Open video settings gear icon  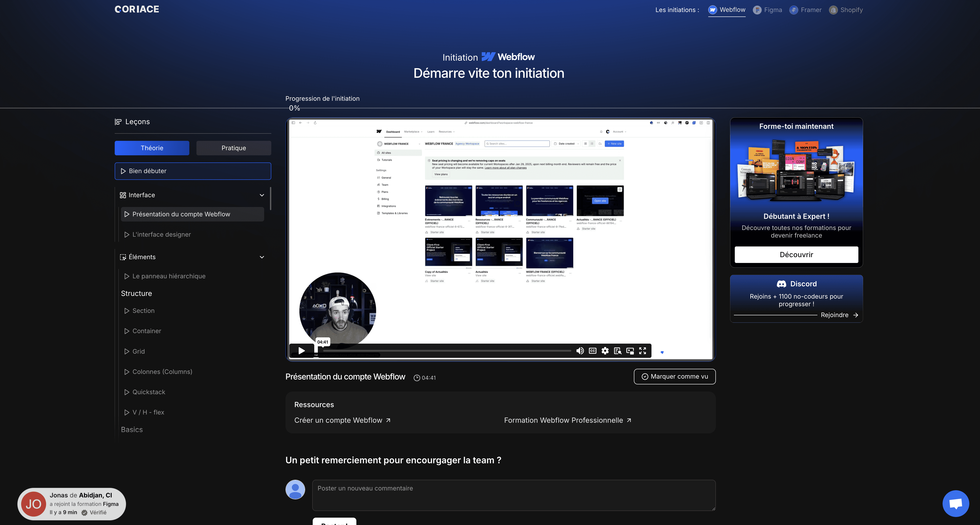tap(605, 351)
